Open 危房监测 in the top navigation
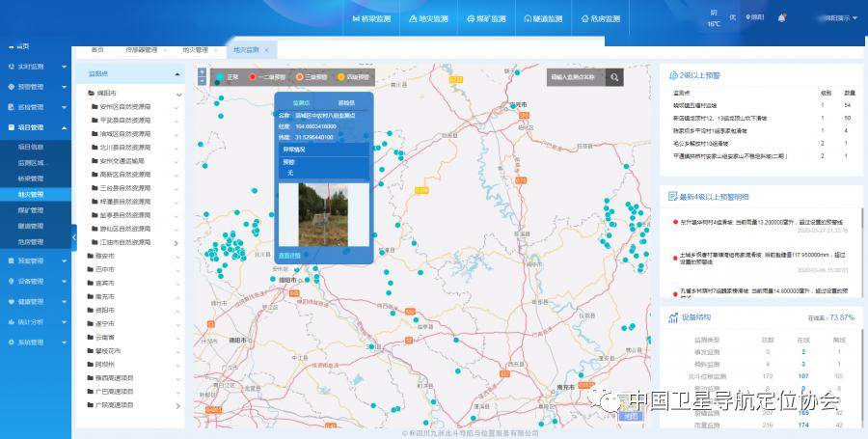868x439 pixels. [x=599, y=18]
